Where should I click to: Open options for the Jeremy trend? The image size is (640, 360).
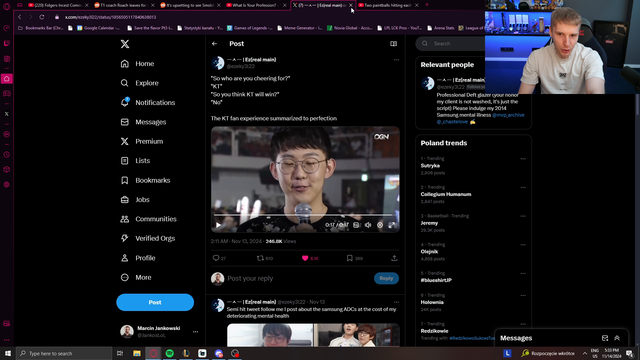[523, 216]
